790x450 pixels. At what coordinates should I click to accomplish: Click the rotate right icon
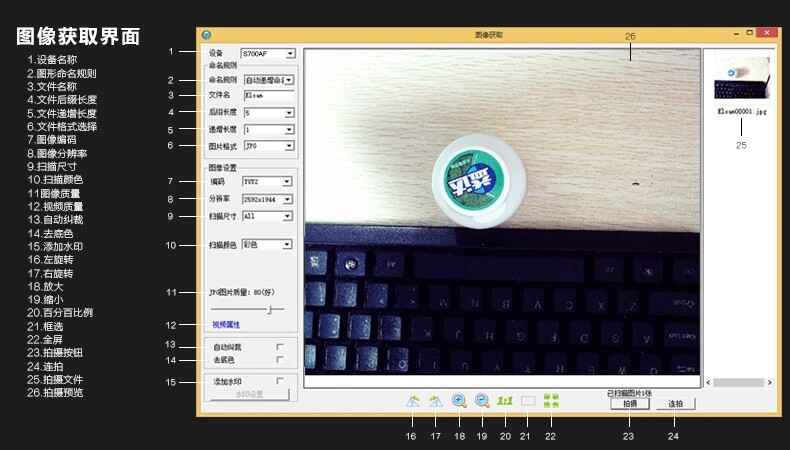(x=436, y=401)
